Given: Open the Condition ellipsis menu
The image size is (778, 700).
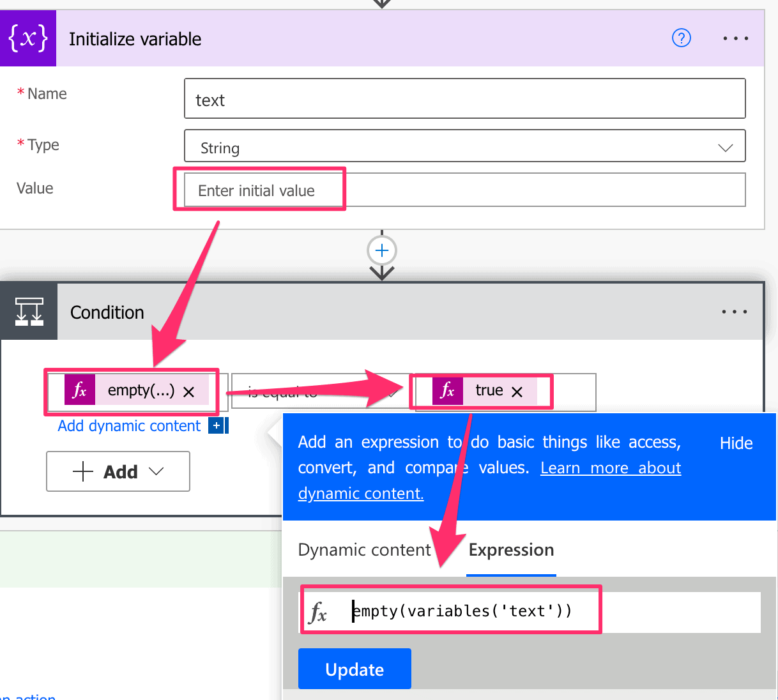Looking at the screenshot, I should point(735,311).
